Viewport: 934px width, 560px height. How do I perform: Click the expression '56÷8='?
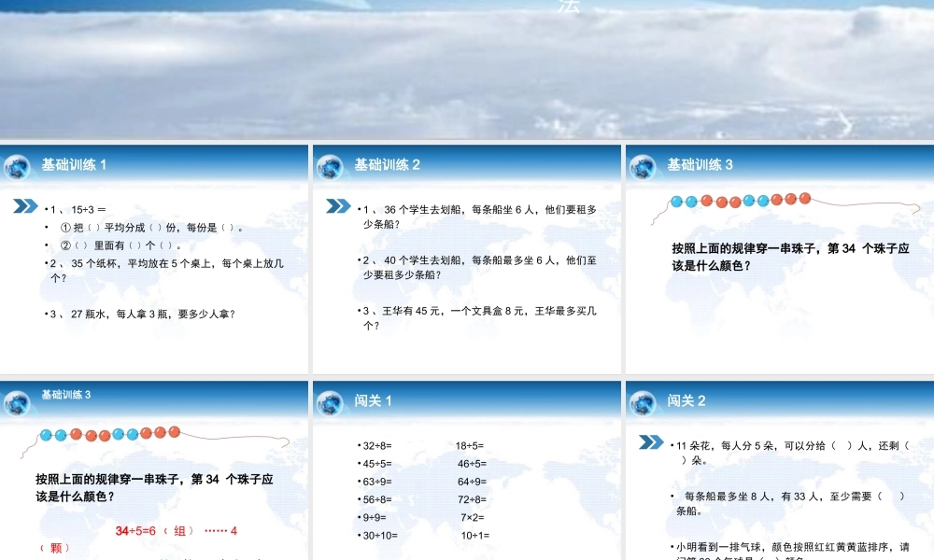point(375,499)
